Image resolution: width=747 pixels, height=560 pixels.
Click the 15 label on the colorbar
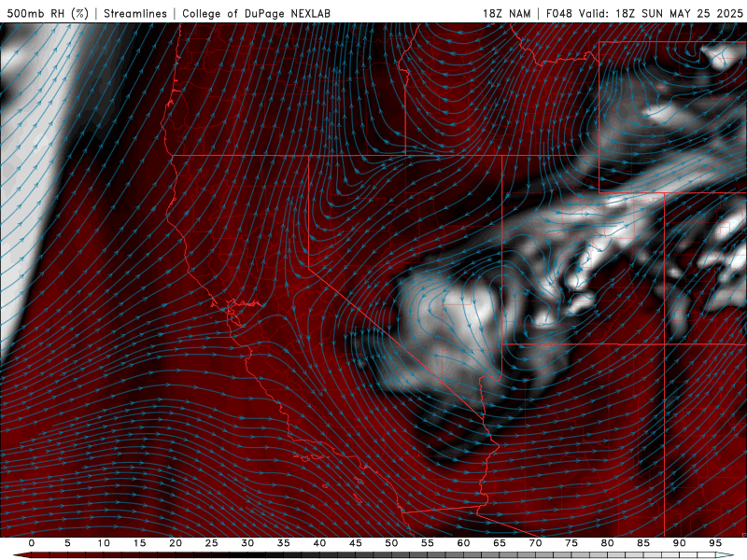pyautogui.click(x=139, y=543)
